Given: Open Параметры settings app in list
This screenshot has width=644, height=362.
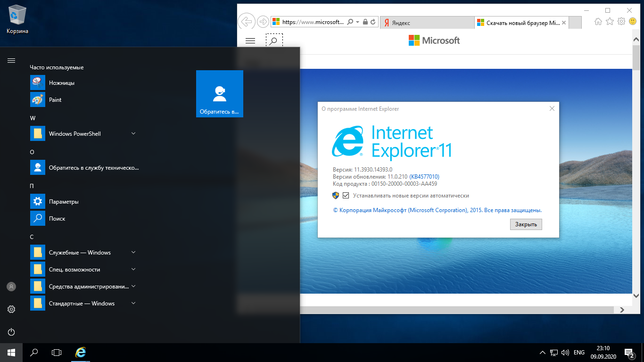Looking at the screenshot, I should (85, 201).
